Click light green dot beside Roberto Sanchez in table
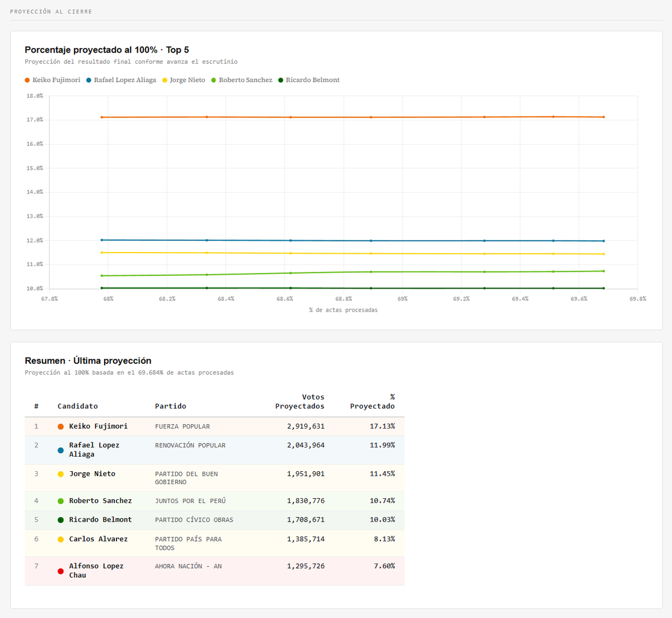Viewport: 672px width, 618px height. (60, 501)
